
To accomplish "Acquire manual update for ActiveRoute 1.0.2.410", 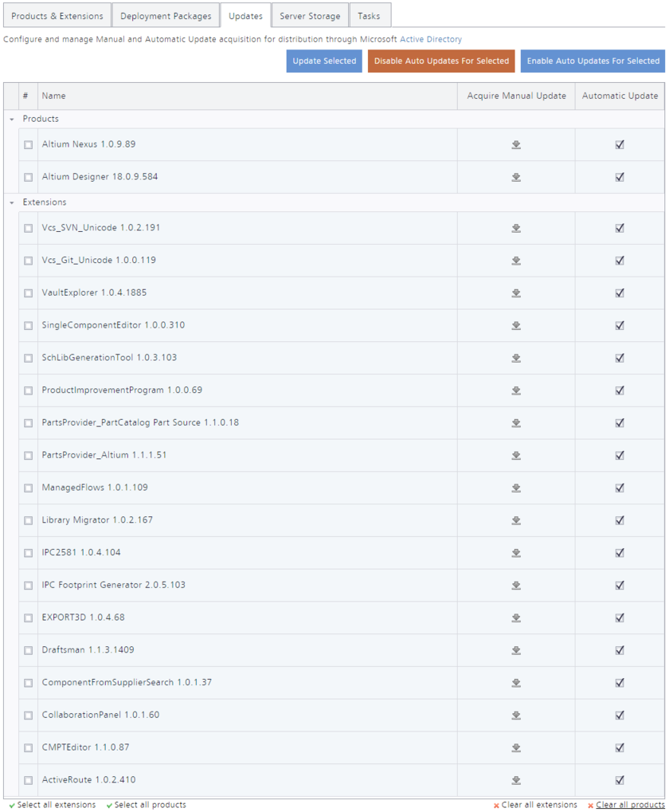I will (x=516, y=780).
